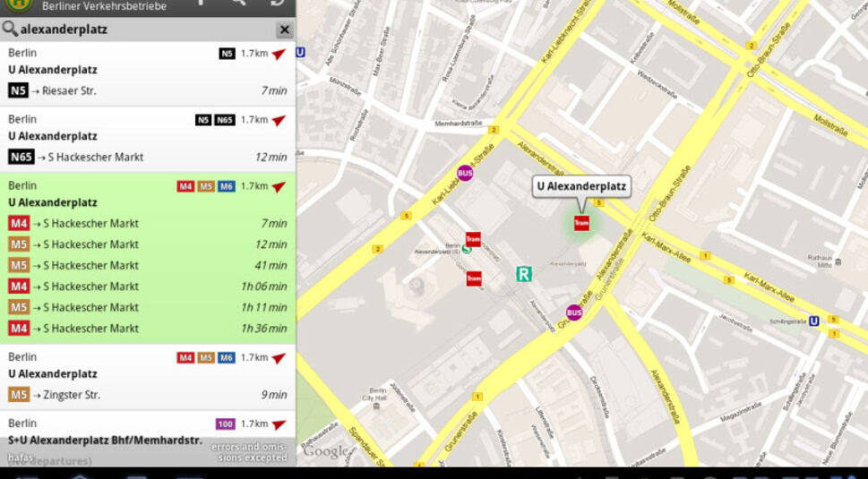
Task: Open N65 departure to S Hackescher Markt
Action: click(148, 158)
